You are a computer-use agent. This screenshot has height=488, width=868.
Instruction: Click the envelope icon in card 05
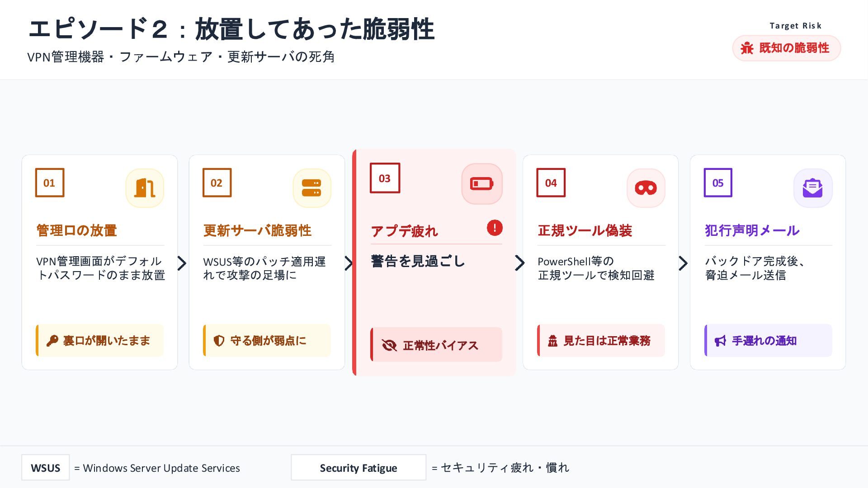pos(812,188)
